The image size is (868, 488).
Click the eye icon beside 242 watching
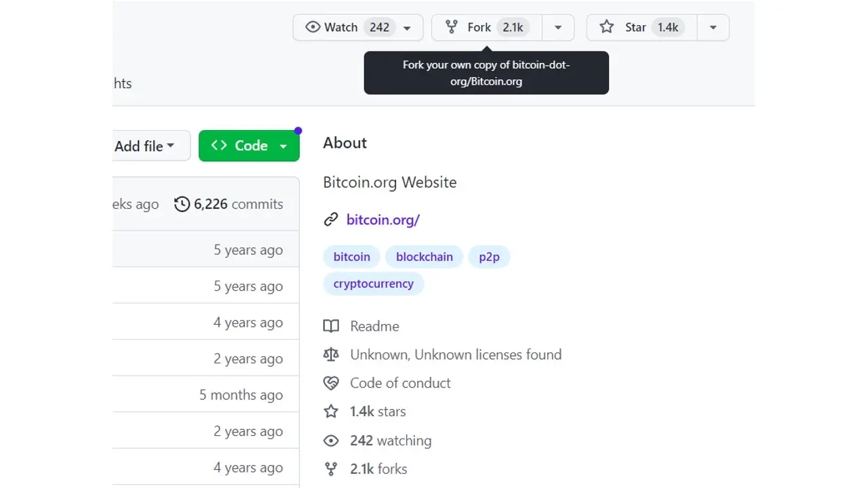(x=331, y=441)
